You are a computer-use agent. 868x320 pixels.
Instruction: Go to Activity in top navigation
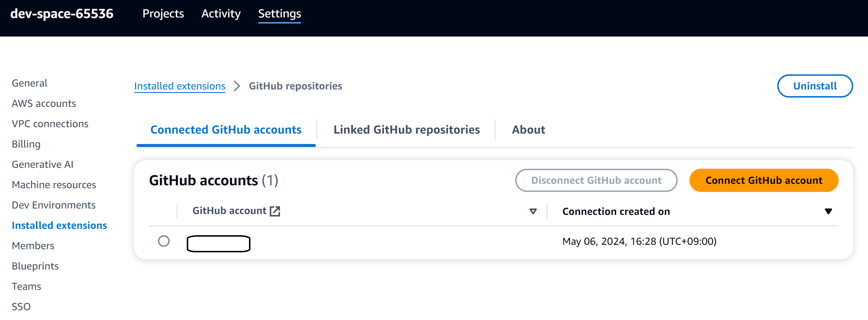point(221,14)
